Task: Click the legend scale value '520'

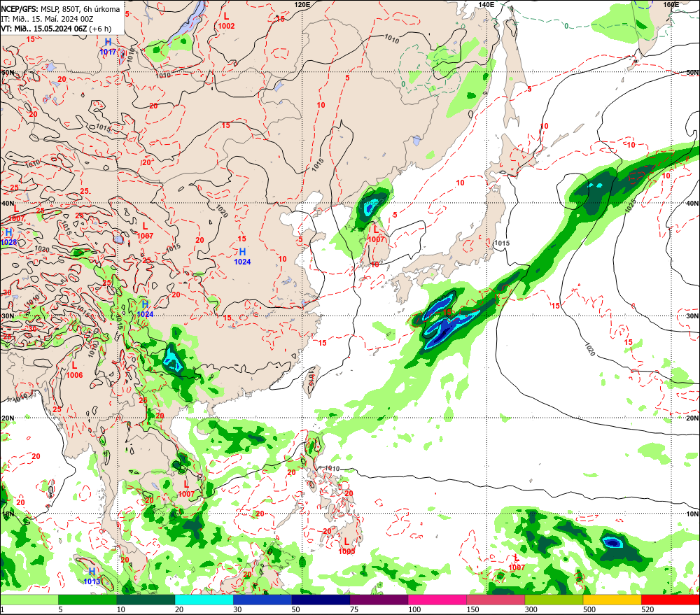Action: (x=647, y=609)
